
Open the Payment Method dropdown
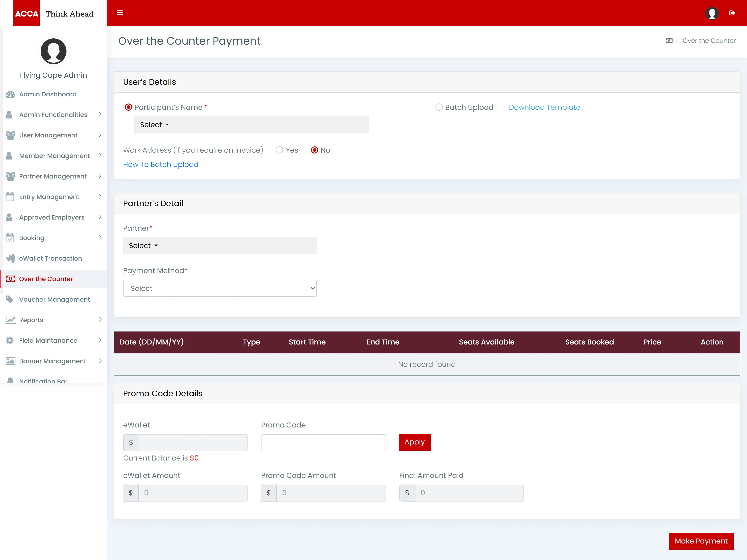pyautogui.click(x=220, y=288)
